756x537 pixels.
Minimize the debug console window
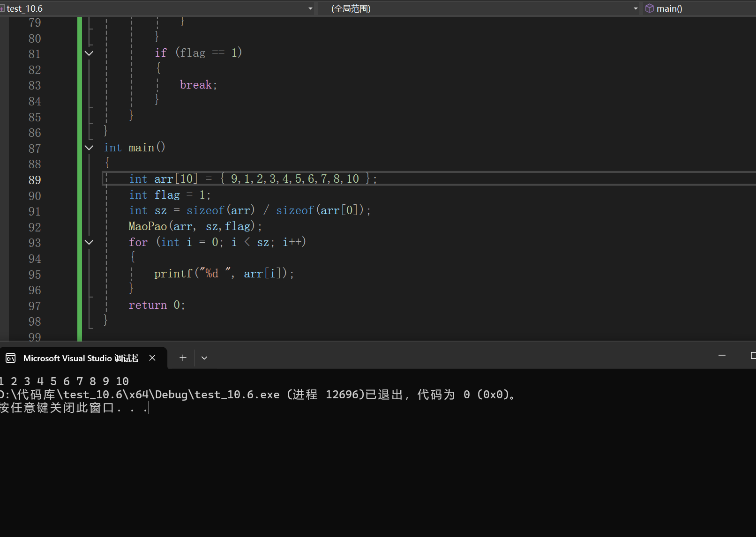point(722,356)
